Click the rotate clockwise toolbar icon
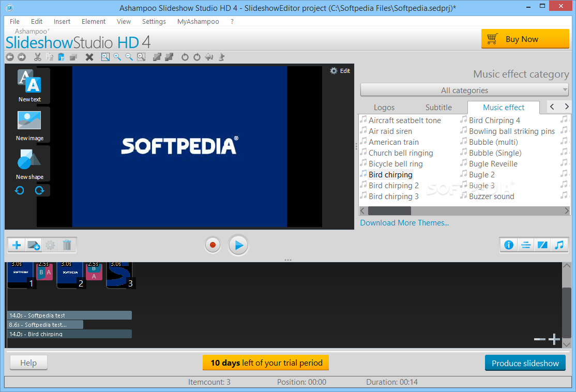This screenshot has width=576, height=392. tap(197, 57)
